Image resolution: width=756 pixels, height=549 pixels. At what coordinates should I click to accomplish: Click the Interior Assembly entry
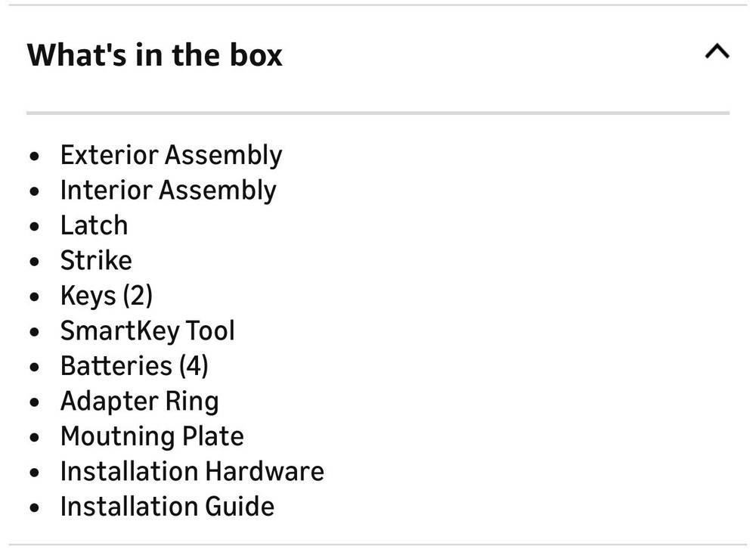[x=168, y=190]
